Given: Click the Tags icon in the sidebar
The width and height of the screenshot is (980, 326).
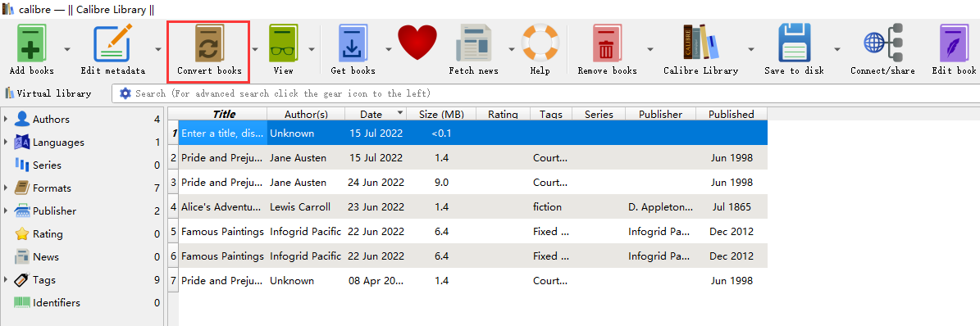Looking at the screenshot, I should pos(22,280).
